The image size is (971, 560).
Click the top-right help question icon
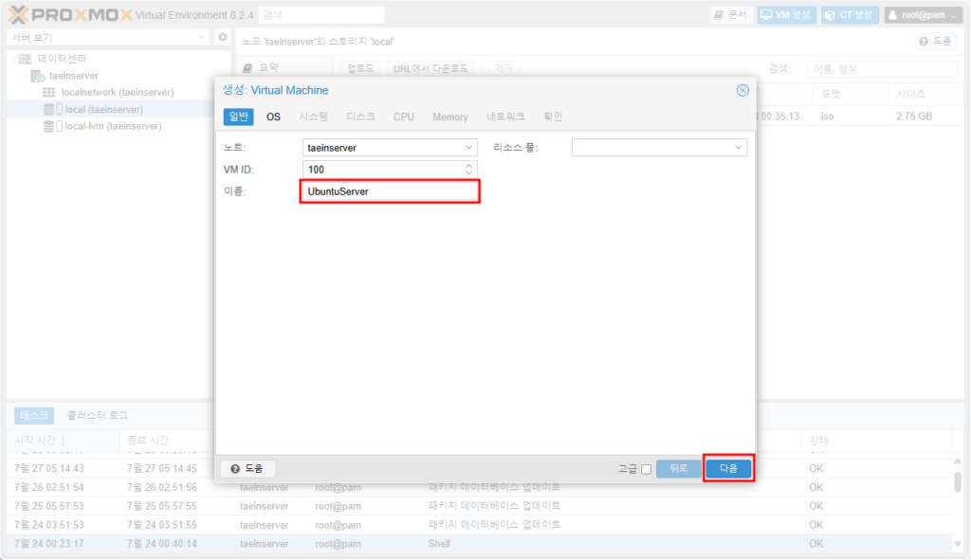[x=924, y=42]
